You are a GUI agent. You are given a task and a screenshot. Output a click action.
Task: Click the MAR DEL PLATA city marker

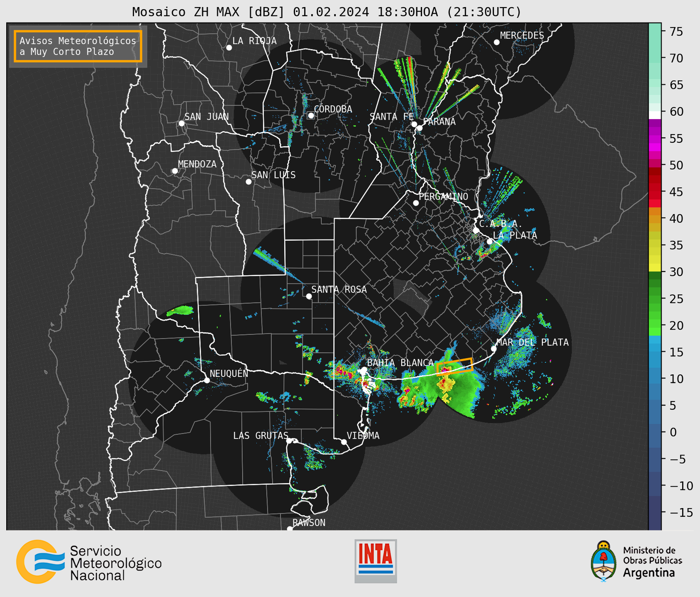[x=494, y=349]
